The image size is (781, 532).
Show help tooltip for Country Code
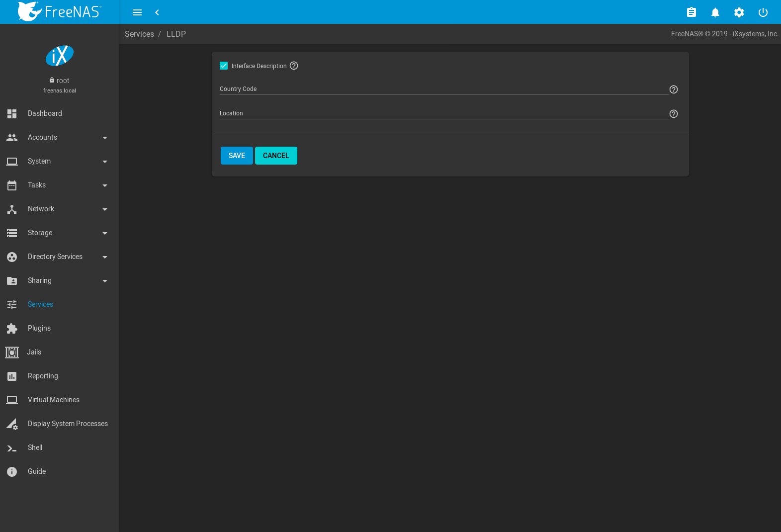click(x=673, y=89)
